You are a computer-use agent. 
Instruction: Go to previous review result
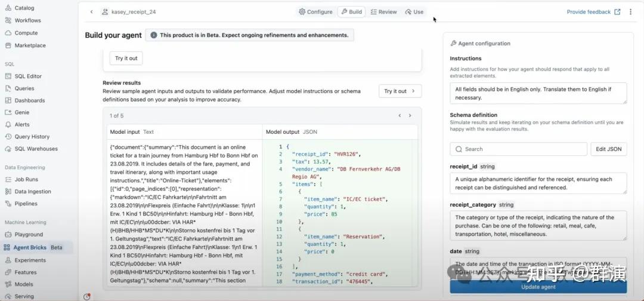click(x=400, y=115)
